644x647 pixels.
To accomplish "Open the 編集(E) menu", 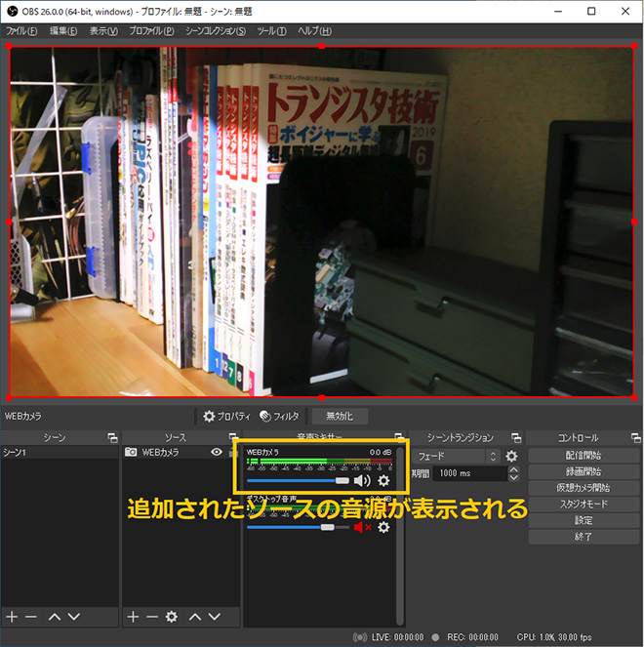I will [x=63, y=31].
